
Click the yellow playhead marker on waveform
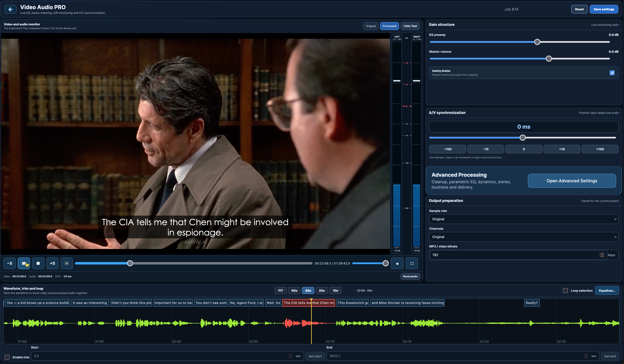coord(311,321)
